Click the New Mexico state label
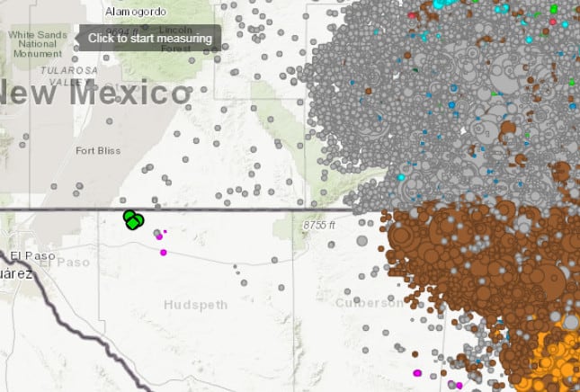Image resolution: width=580 pixels, height=392 pixels. pos(96,92)
